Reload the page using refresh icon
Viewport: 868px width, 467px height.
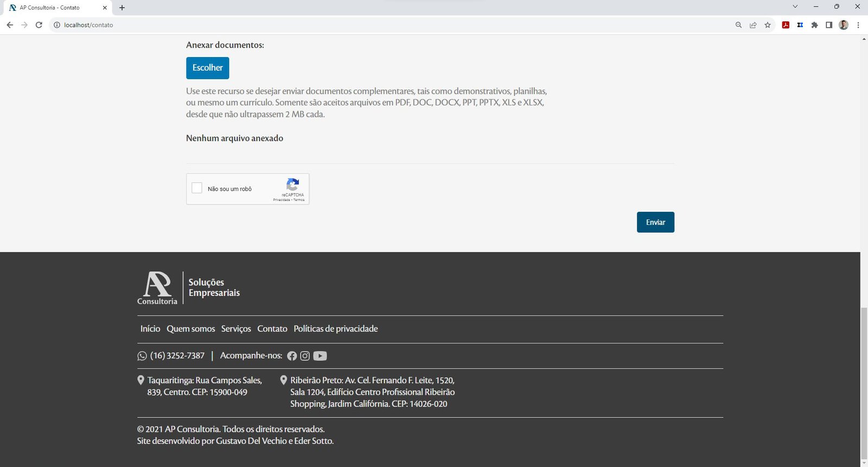[39, 25]
